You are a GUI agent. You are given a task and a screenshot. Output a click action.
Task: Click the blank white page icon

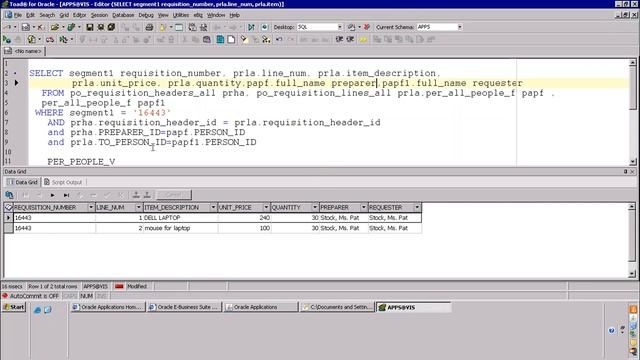pyautogui.click(x=231, y=40)
